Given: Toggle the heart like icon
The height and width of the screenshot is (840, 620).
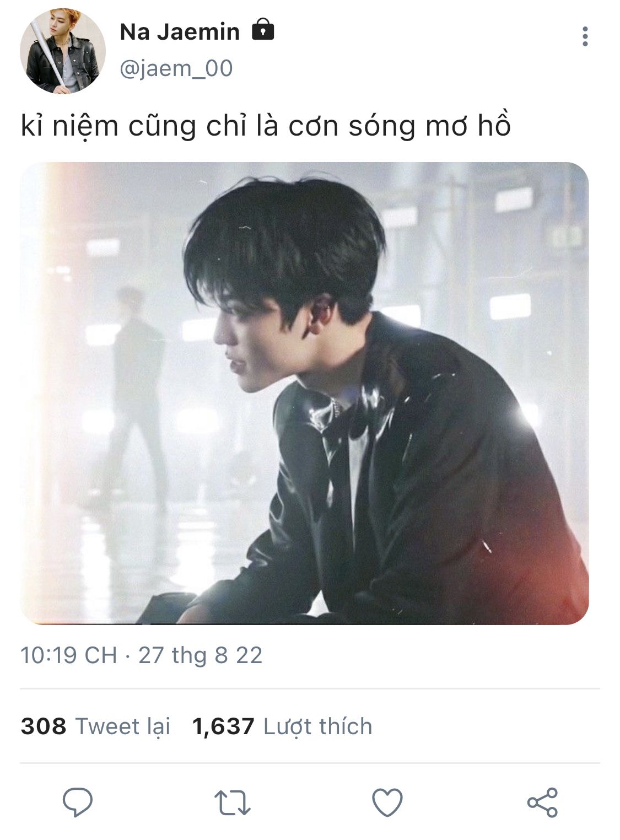Looking at the screenshot, I should (387, 802).
